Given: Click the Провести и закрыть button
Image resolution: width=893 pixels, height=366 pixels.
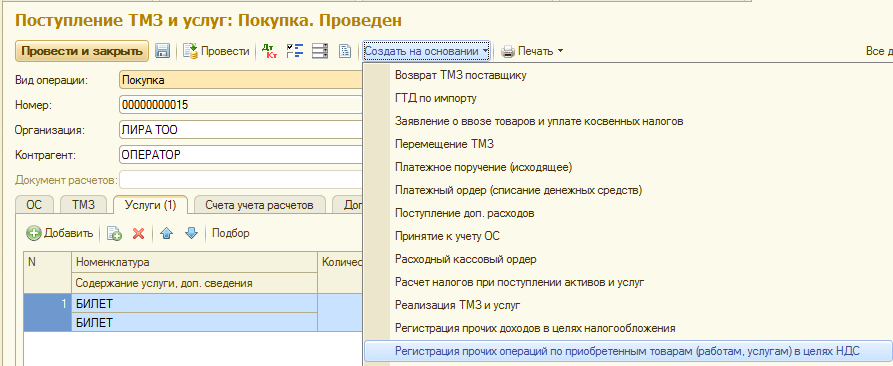Looking at the screenshot, I should point(82,51).
